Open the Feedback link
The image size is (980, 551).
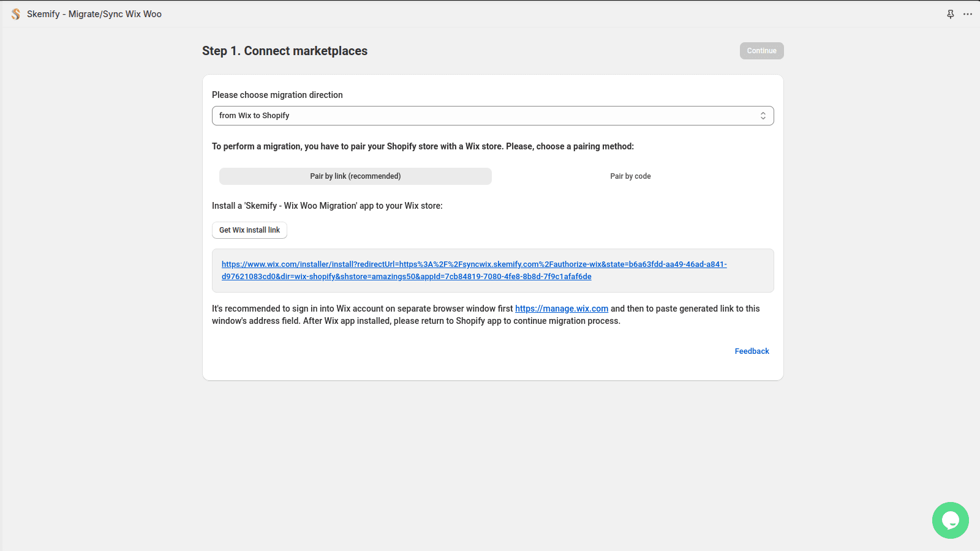(752, 351)
